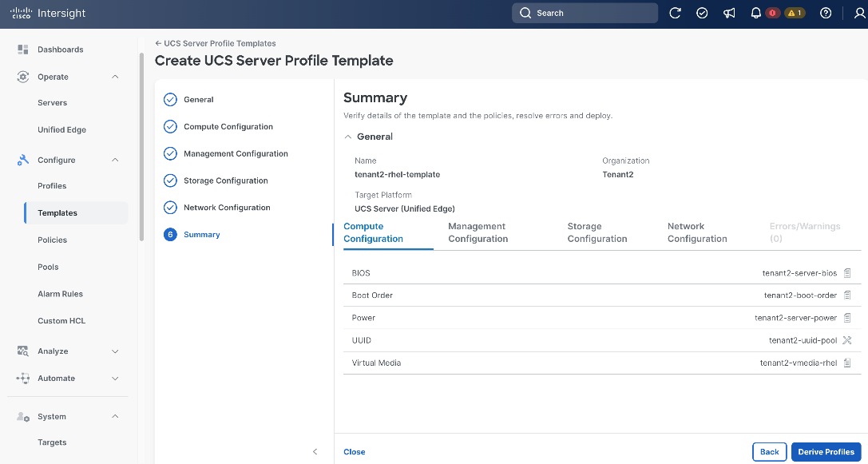Open the requests checkmark icon in the header
This screenshot has width=868, height=464.
(x=702, y=14)
